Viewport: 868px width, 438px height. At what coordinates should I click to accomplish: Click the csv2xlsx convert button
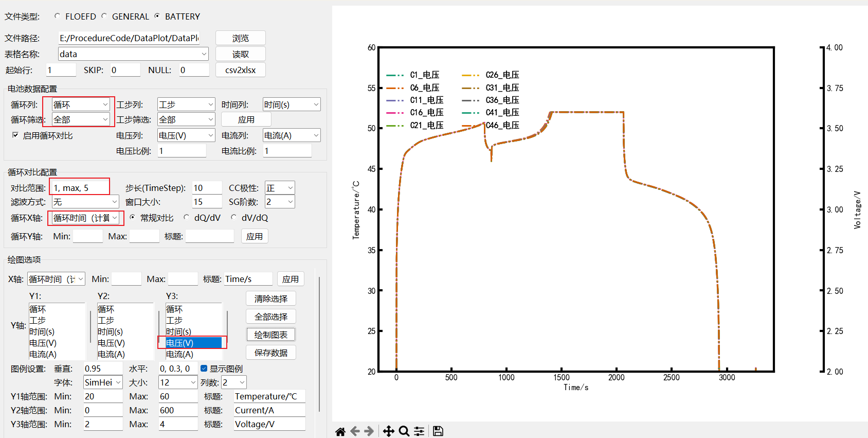point(241,70)
